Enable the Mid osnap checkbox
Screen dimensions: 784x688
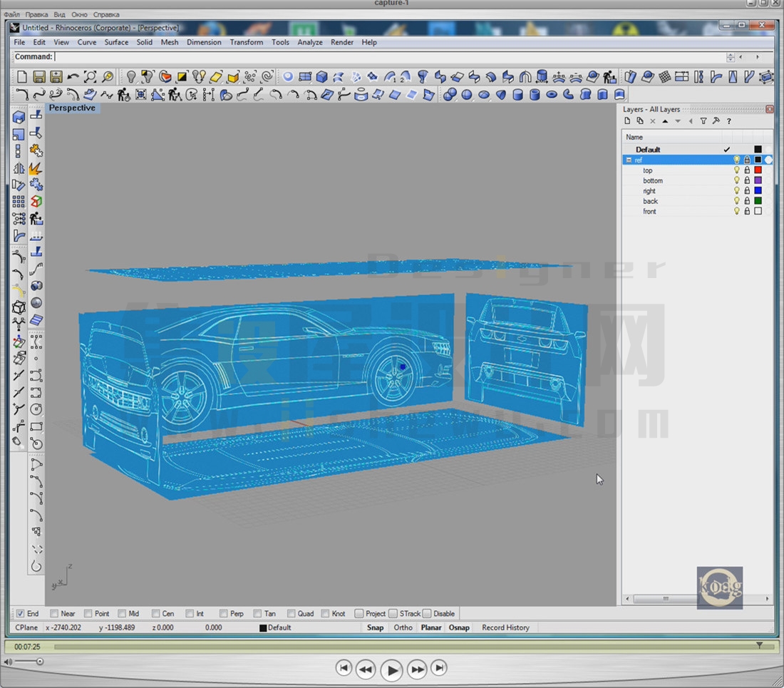[122, 614]
